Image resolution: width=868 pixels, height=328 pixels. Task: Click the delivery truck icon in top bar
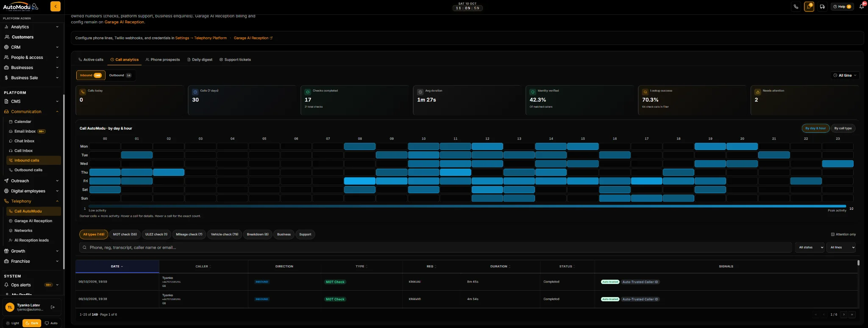pos(822,6)
